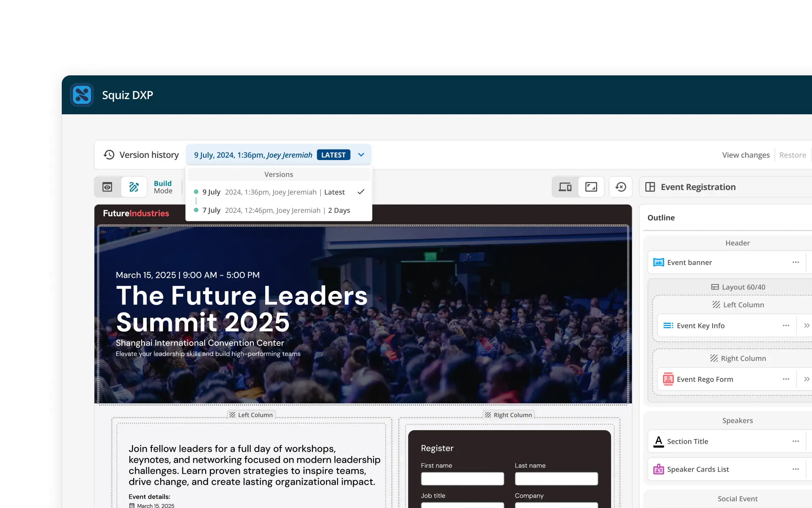Expand Event Key Info double chevron
This screenshot has height=508, width=812.
point(807,326)
